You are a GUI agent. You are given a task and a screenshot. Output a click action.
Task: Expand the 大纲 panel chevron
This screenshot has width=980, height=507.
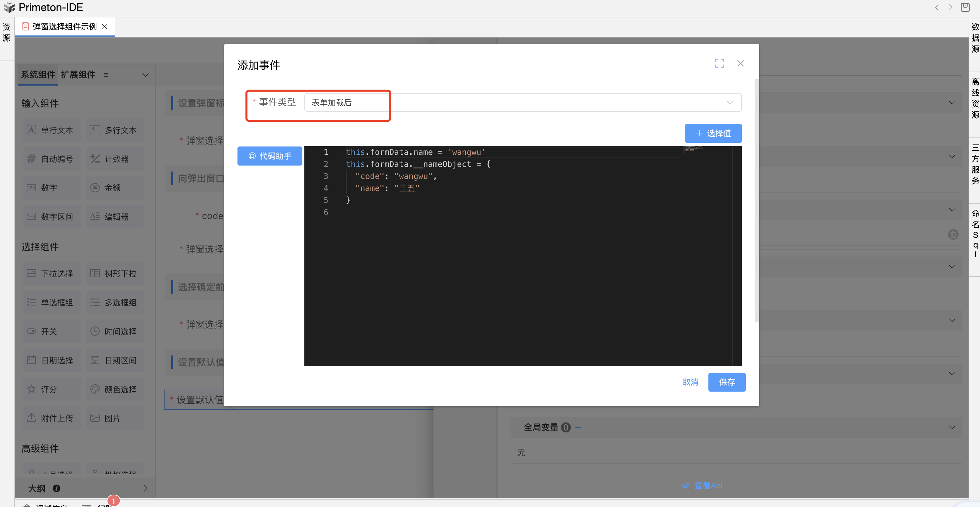(145, 488)
